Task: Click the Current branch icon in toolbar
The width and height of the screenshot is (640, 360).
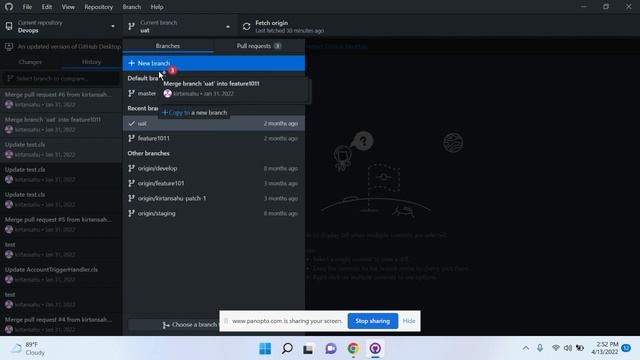Action: click(131, 27)
